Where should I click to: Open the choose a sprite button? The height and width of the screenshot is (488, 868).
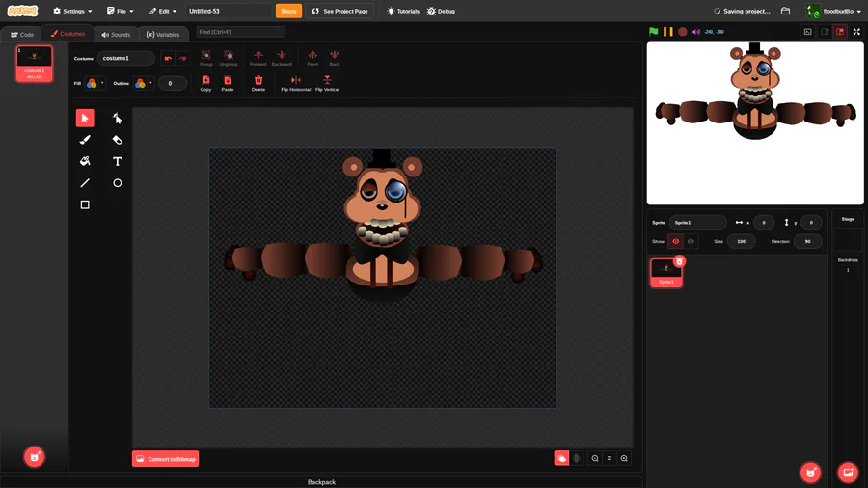coord(810,472)
